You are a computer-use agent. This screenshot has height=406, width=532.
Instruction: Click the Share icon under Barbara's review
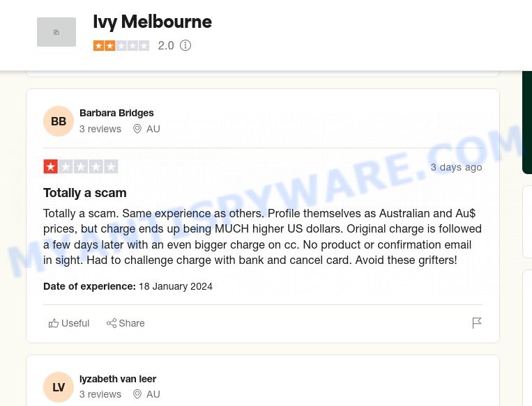click(112, 323)
